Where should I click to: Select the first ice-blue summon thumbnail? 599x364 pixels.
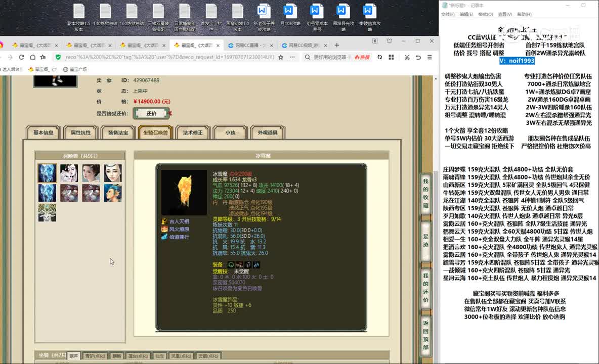47,173
